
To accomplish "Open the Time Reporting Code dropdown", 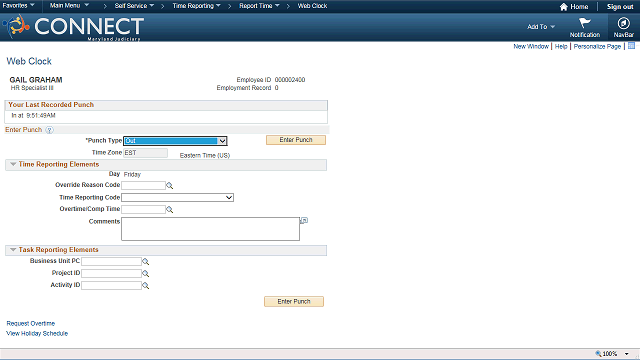I will 178,198.
